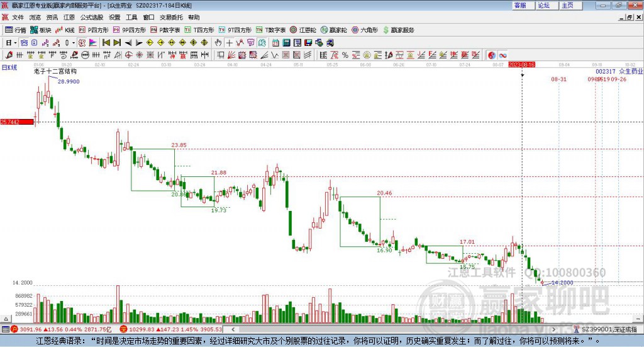Open the 公式选股 menu
The image size is (644, 347).
pyautogui.click(x=92, y=17)
